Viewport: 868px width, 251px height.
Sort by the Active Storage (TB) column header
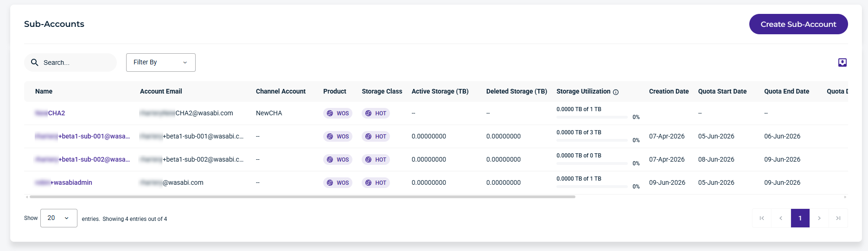[440, 91]
